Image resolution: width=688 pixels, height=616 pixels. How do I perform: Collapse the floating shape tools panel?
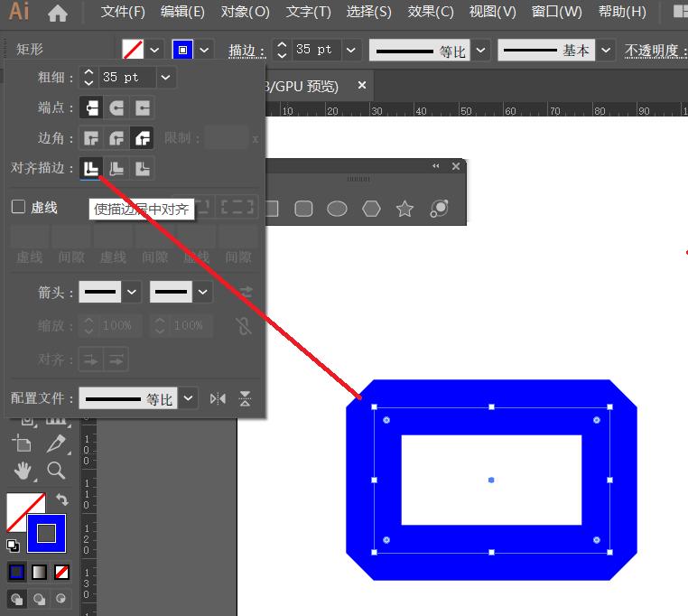pos(436,166)
